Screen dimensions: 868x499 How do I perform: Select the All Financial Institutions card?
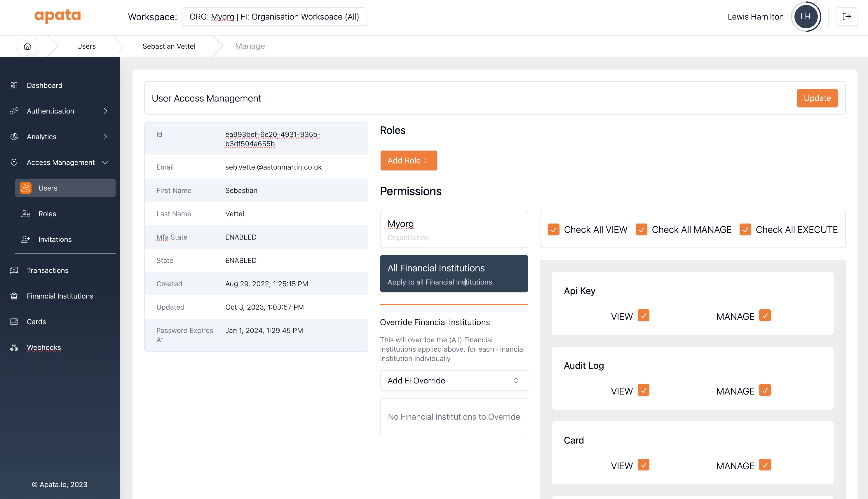point(454,274)
